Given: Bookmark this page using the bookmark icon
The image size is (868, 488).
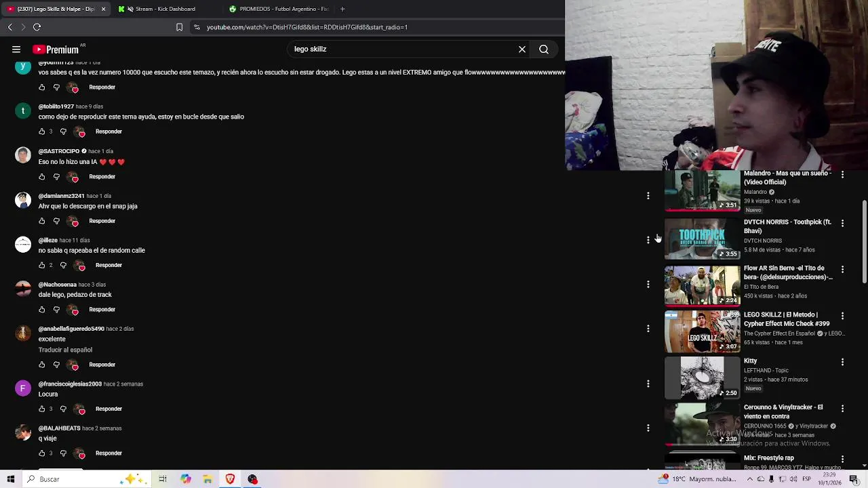Looking at the screenshot, I should click(179, 27).
